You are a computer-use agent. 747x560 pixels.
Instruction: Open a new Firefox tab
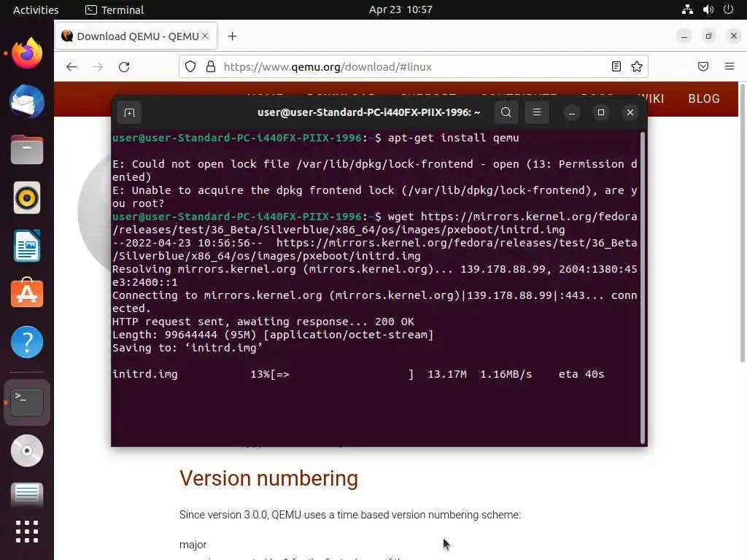click(x=232, y=36)
